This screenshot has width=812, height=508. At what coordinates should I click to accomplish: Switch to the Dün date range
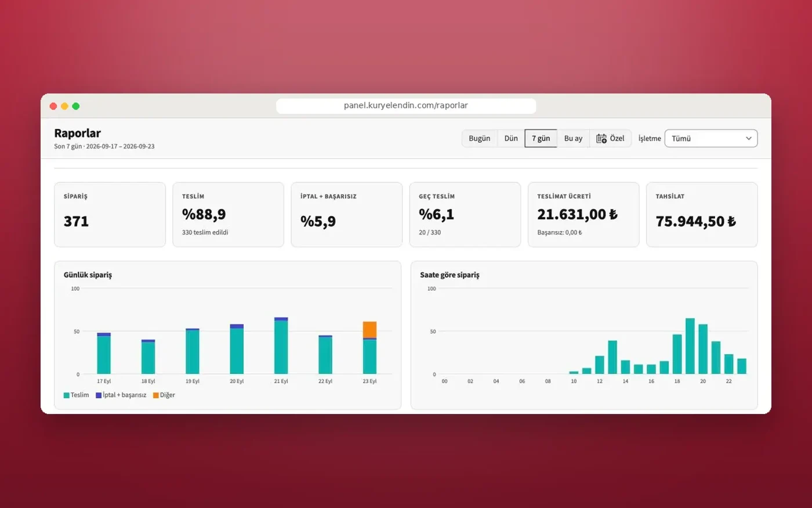(x=511, y=138)
